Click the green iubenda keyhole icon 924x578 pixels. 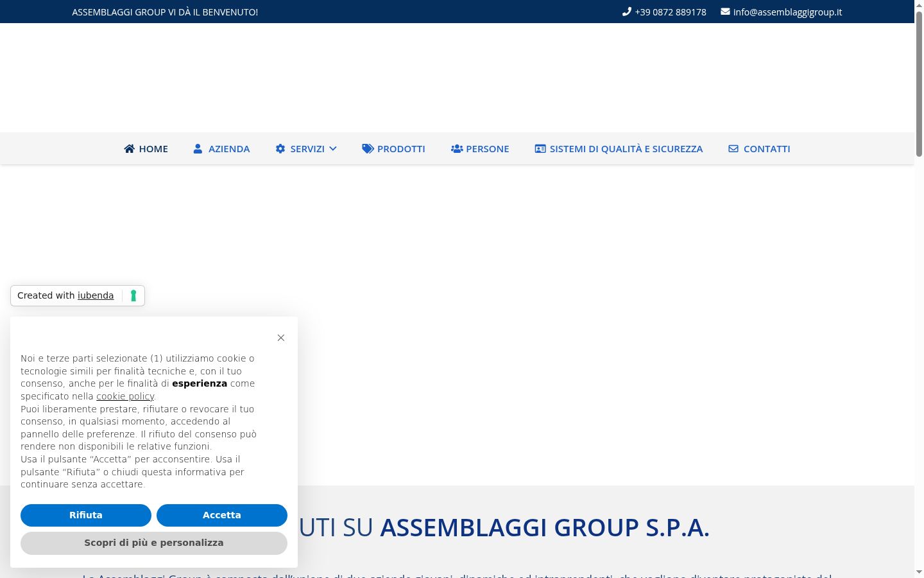pos(133,295)
